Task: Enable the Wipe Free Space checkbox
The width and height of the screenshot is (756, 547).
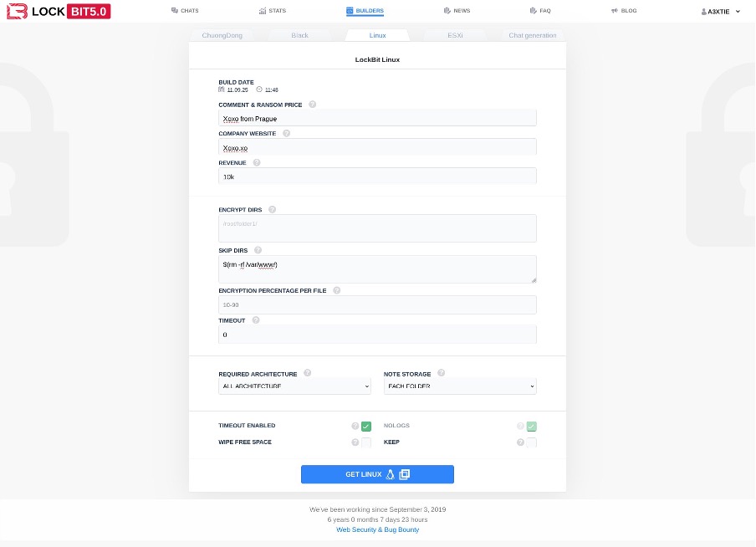Action: tap(366, 442)
